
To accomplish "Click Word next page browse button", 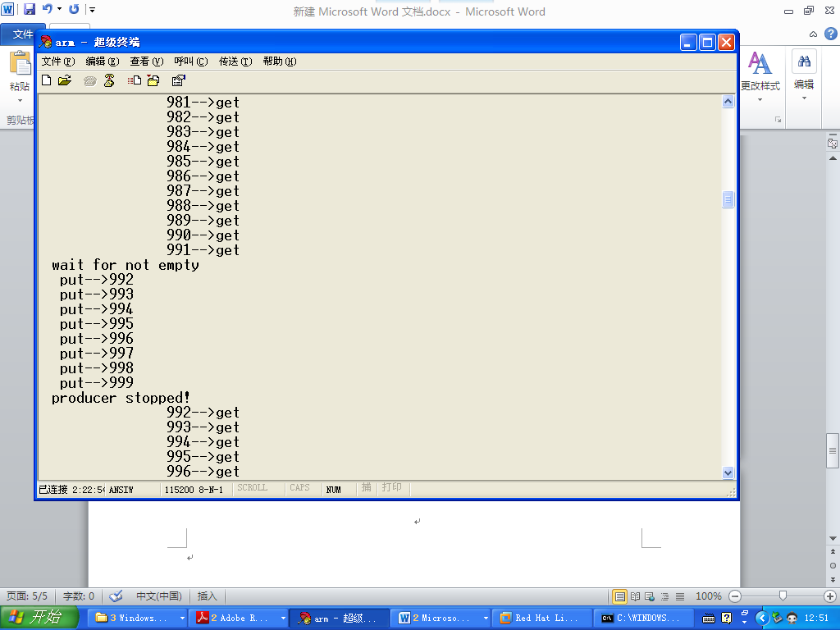I will tap(833, 580).
